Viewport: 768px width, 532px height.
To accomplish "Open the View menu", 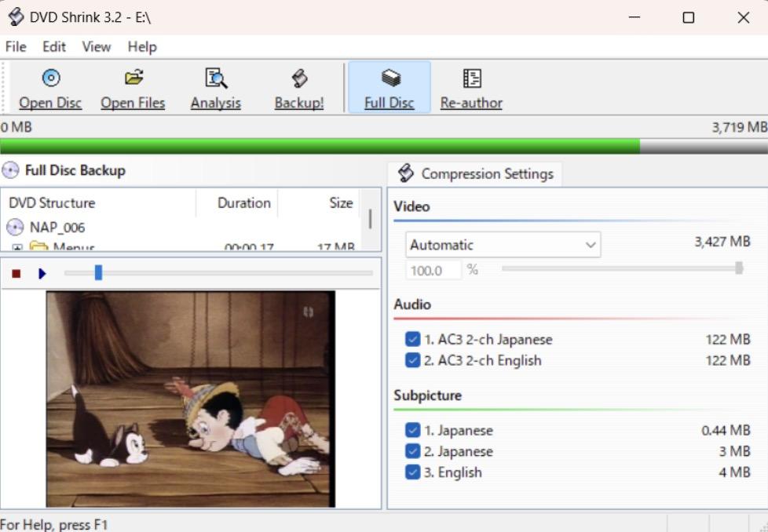I will tap(97, 47).
